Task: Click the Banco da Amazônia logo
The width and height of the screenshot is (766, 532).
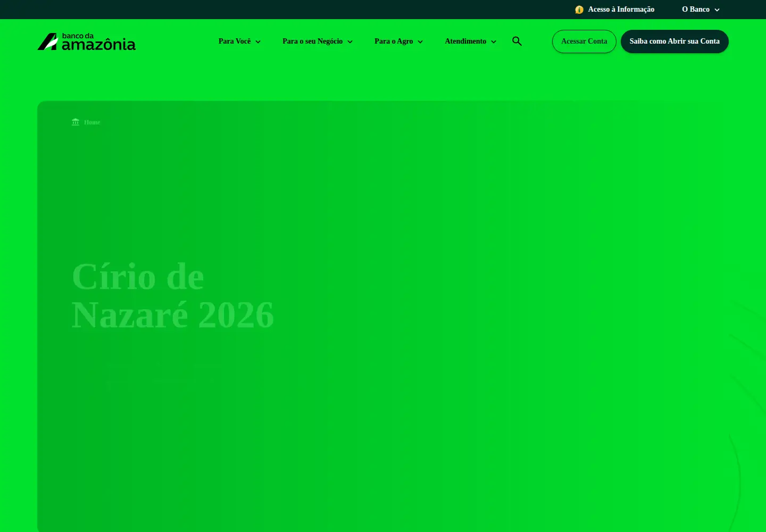Action: pos(86,41)
